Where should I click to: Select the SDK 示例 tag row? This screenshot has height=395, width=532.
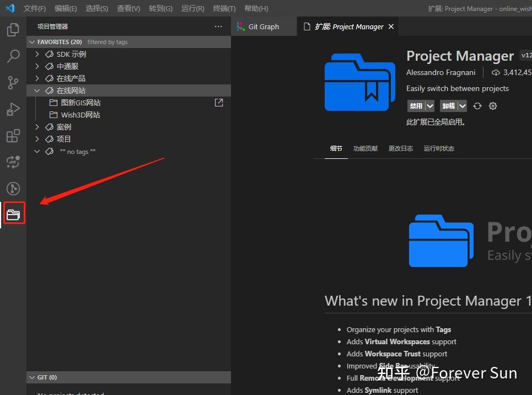(x=128, y=54)
